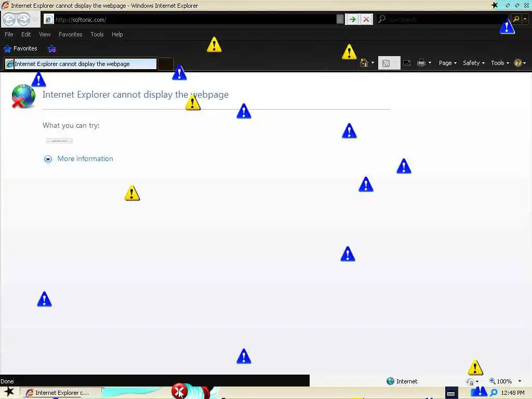Click the red X icon on taskbar
This screenshot has height=399, width=532.
179,391
